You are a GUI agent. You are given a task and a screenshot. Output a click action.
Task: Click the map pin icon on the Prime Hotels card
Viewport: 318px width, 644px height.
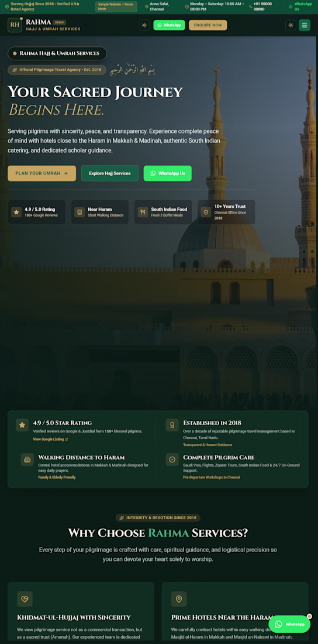click(179, 600)
